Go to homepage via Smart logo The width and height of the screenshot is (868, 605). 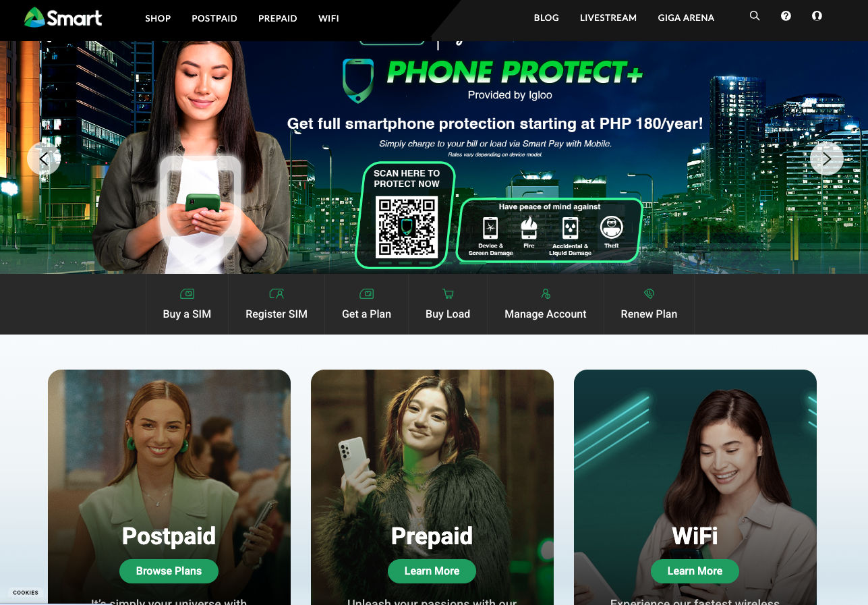coord(63,18)
